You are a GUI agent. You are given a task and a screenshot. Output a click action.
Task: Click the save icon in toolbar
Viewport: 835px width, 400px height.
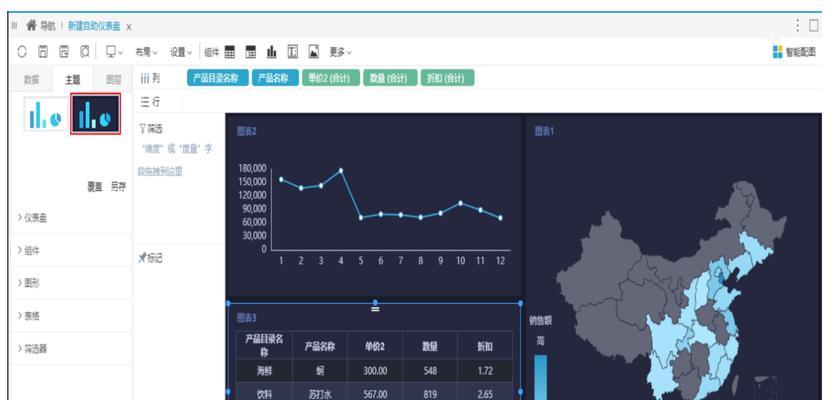[x=43, y=52]
